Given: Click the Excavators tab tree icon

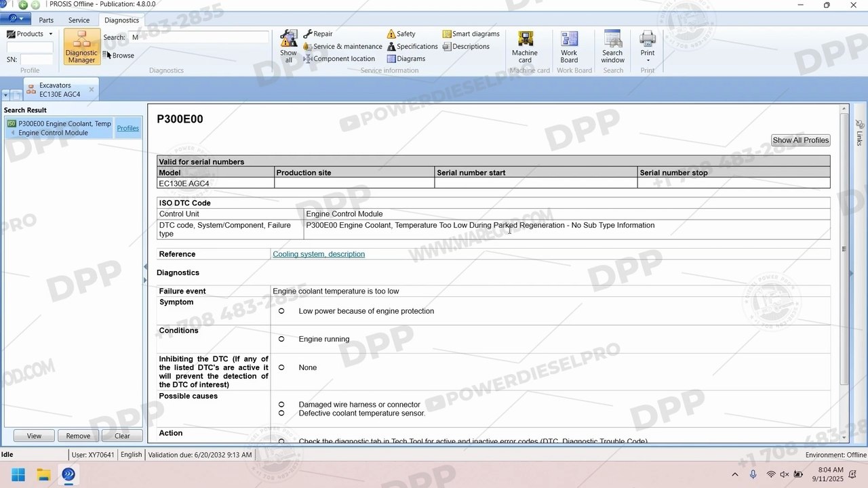Looking at the screenshot, I should 31,89.
